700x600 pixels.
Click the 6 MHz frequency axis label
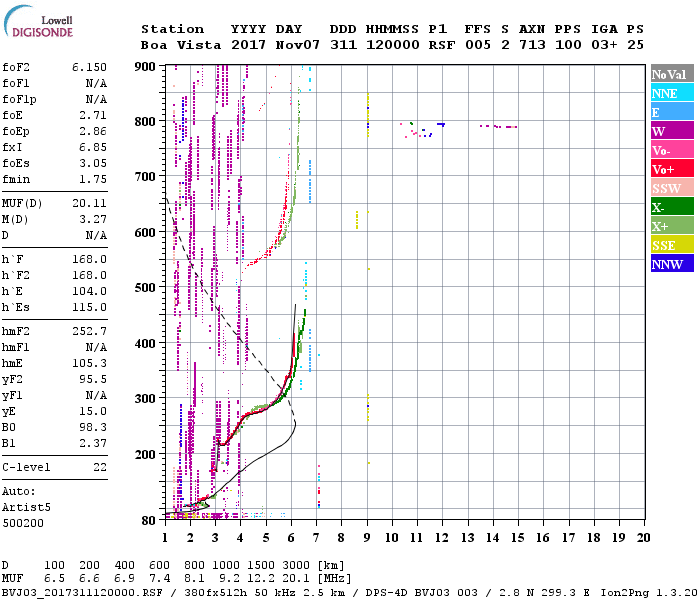pyautogui.click(x=291, y=538)
